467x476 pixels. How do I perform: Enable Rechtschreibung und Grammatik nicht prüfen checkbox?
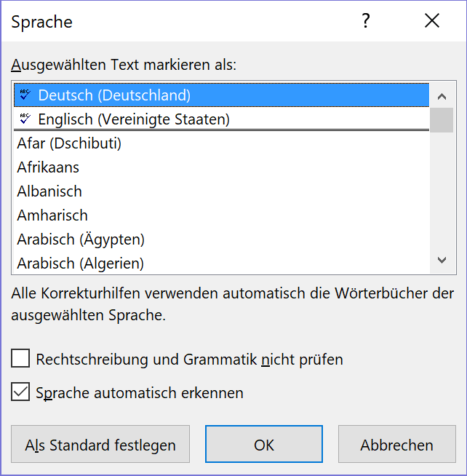point(20,359)
